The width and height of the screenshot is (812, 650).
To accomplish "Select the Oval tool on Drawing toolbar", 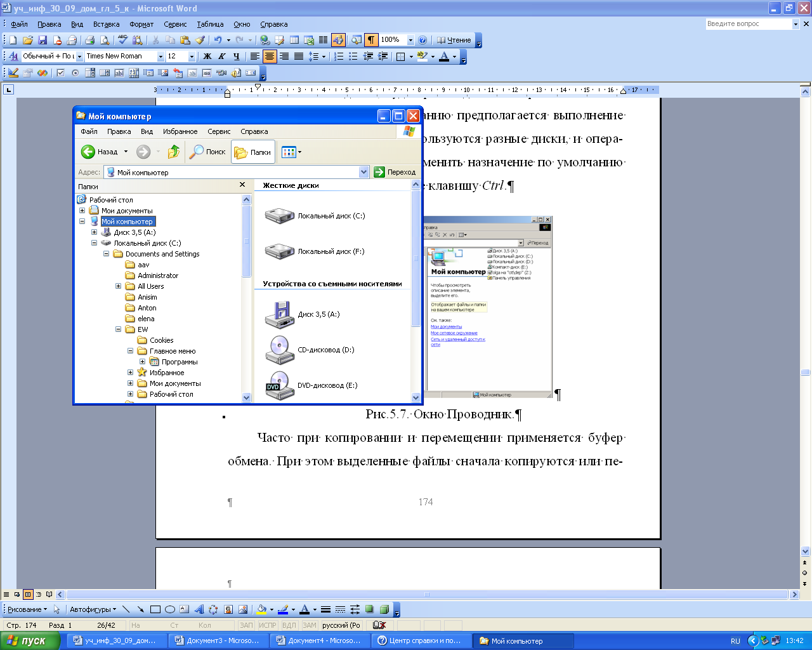I will [170, 609].
